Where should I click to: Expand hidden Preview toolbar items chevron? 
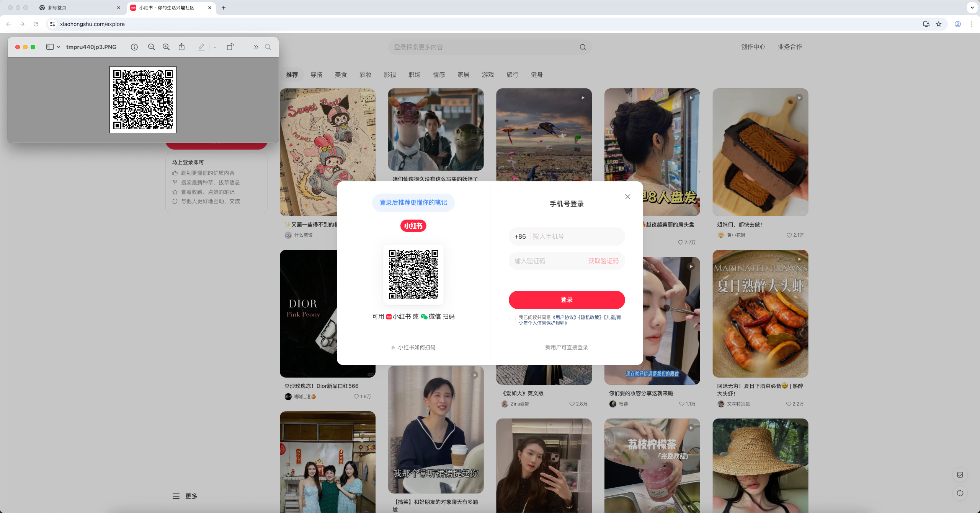(256, 47)
